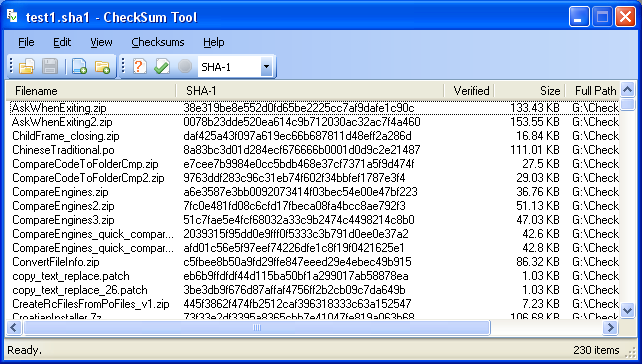Maximize the CheckSum Tool window
Image resolution: width=642 pixels, height=364 pixels.
(602, 17)
